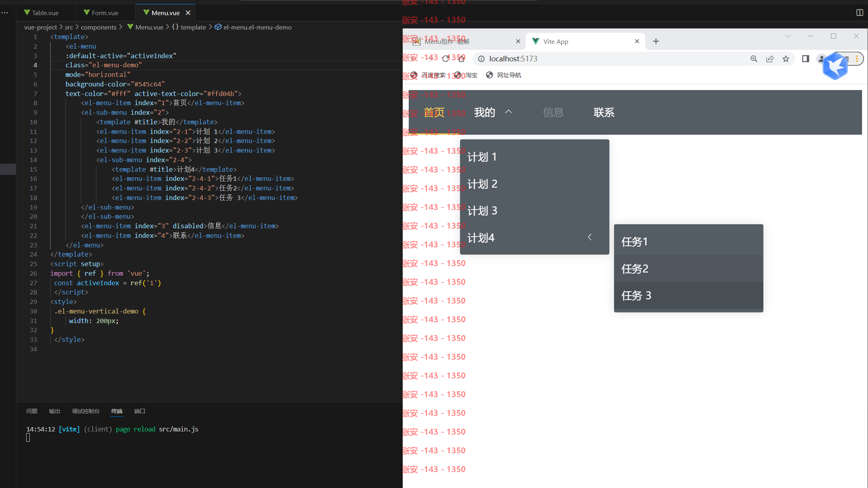This screenshot has height=488, width=868.
Task: Click the browser reload button
Action: [446, 59]
